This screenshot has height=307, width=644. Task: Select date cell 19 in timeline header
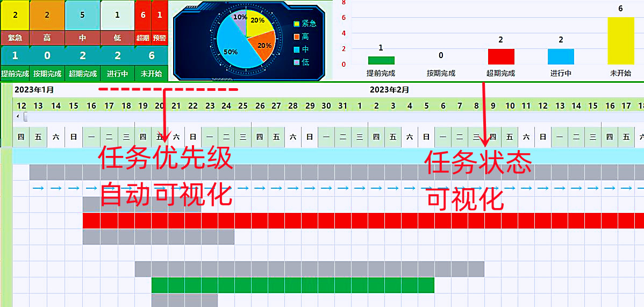[143, 106]
